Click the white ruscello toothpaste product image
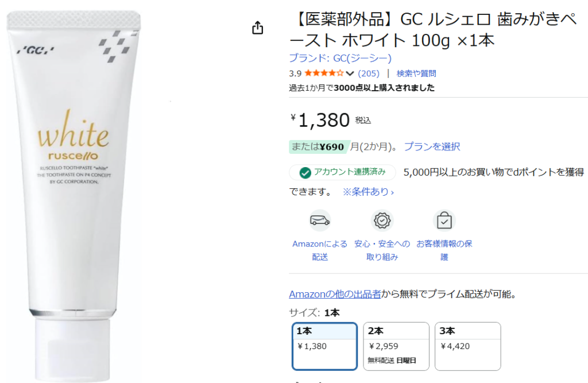The height and width of the screenshot is (383, 588). click(74, 196)
